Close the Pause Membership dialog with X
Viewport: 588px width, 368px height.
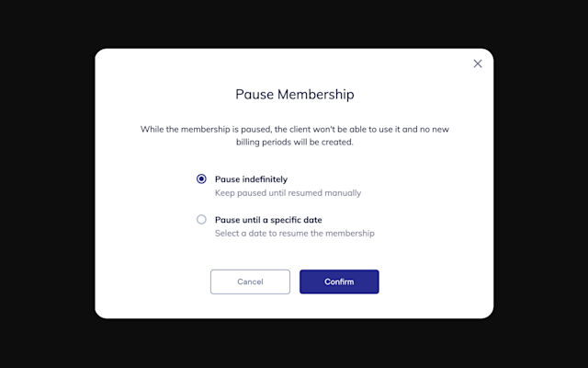[x=478, y=63]
